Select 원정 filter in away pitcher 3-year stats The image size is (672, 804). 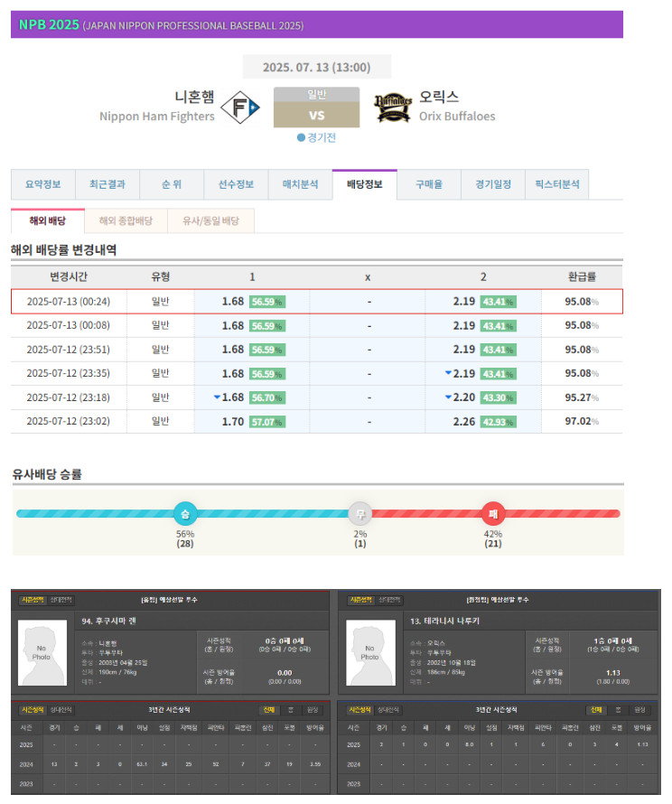[639, 710]
